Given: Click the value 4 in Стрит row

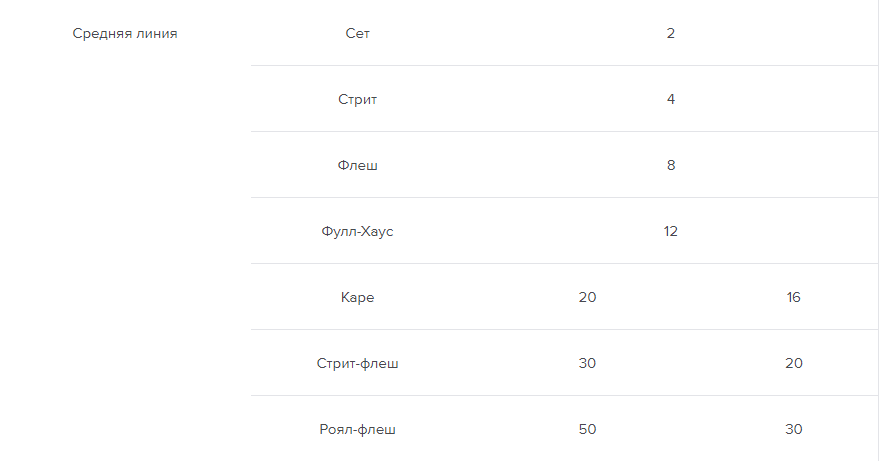Looking at the screenshot, I should pyautogui.click(x=670, y=99).
